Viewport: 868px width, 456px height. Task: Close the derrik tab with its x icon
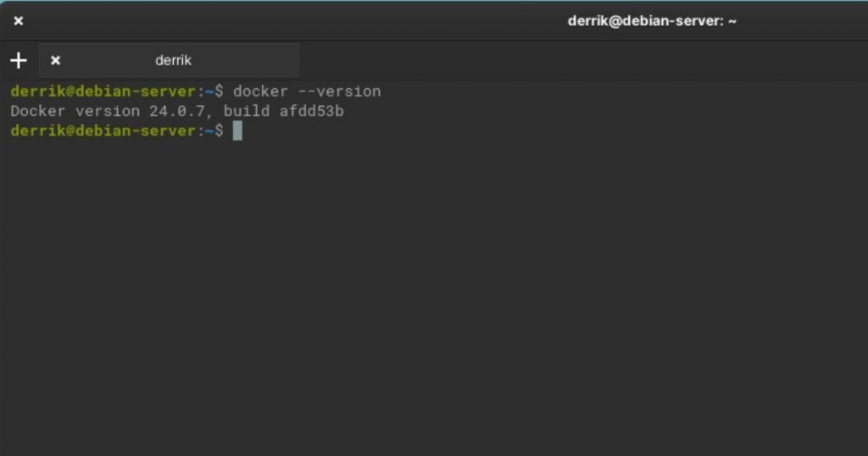[55, 60]
